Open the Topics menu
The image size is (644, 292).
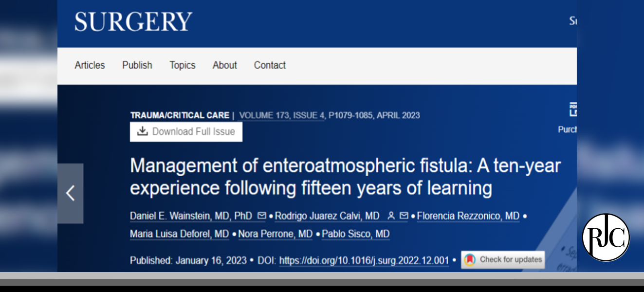(182, 65)
